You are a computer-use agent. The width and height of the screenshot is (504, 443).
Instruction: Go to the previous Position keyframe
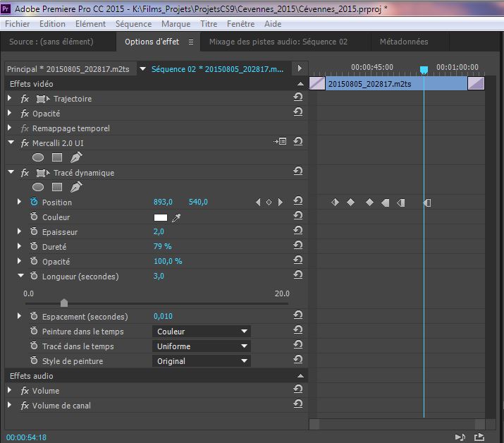pos(258,202)
